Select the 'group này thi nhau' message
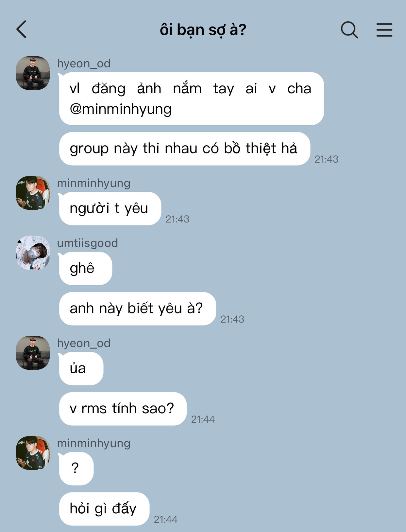This screenshot has width=406, height=532. coord(184,149)
